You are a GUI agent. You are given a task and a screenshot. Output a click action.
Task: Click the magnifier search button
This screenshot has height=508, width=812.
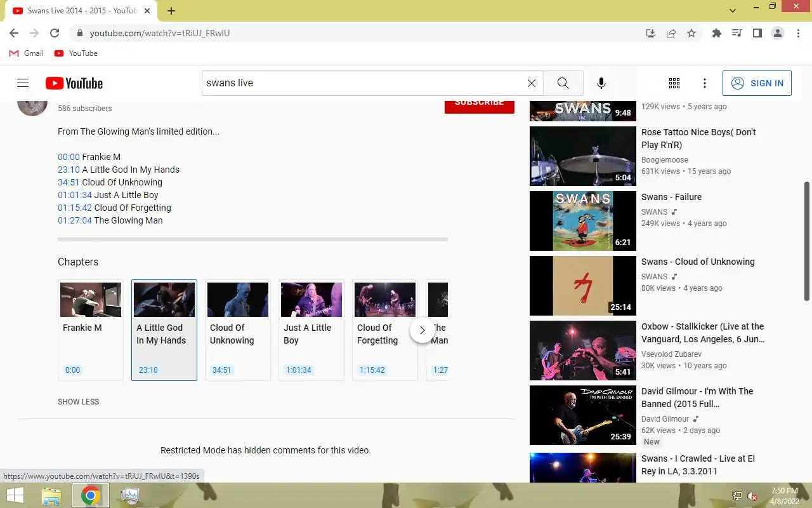coord(563,83)
